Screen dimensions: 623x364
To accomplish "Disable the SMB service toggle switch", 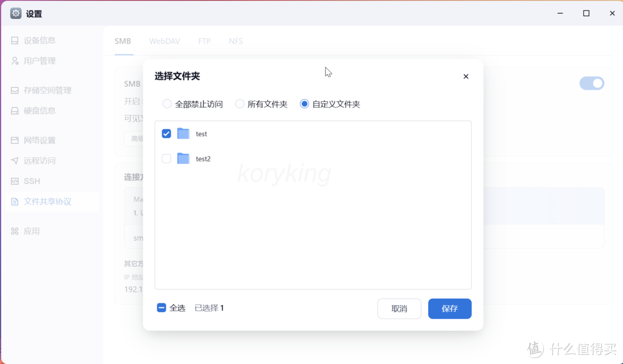I will pos(592,83).
